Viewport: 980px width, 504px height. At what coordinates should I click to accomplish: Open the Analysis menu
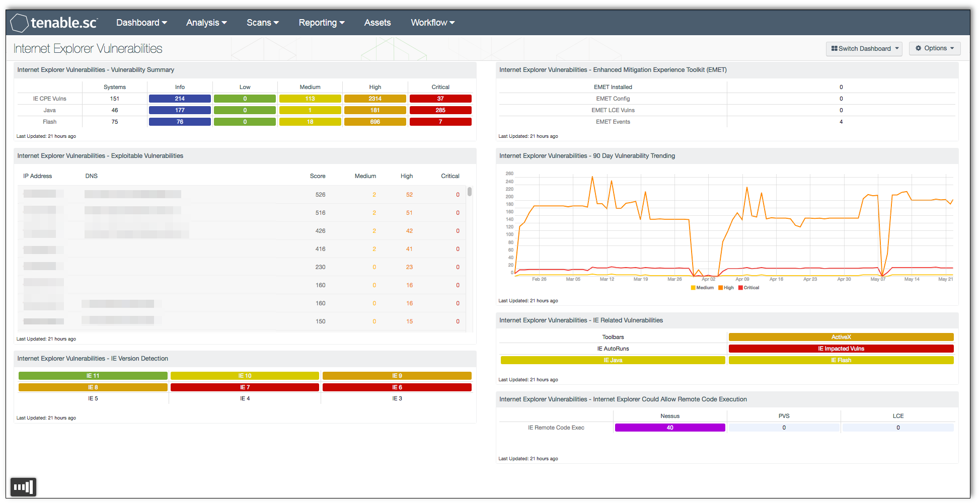pyautogui.click(x=206, y=23)
